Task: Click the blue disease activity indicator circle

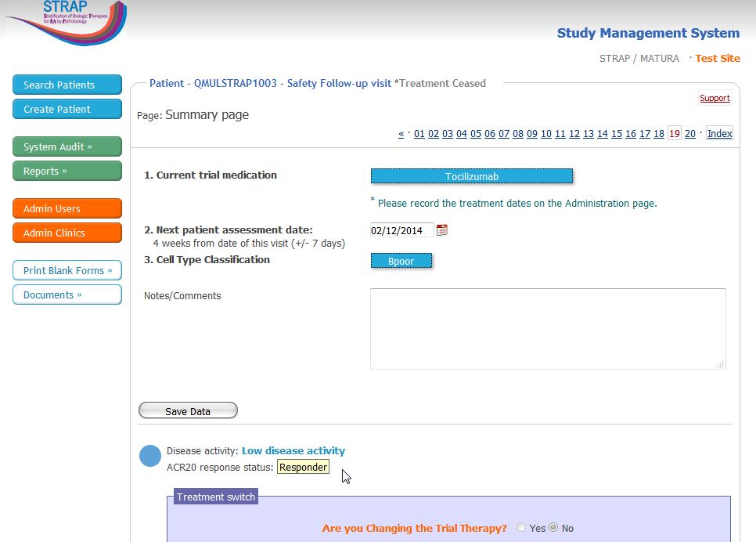Action: 150,456
